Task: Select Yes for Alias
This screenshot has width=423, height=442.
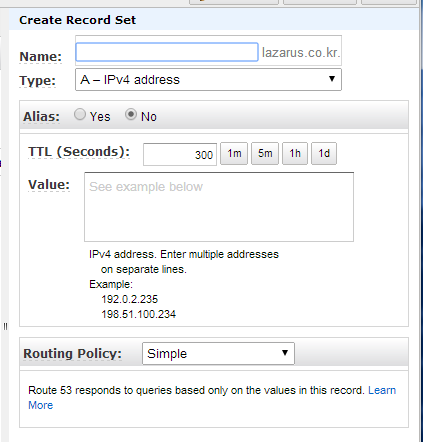Action: (x=80, y=114)
